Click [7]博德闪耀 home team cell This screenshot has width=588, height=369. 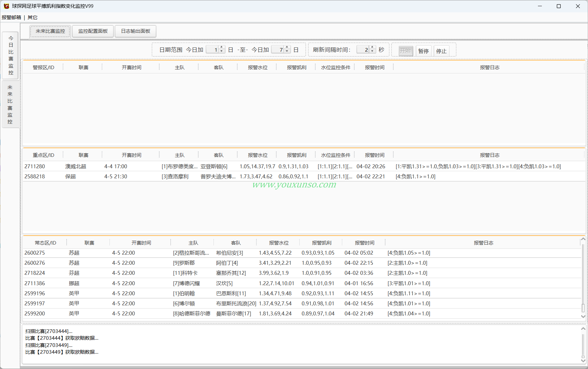click(186, 283)
